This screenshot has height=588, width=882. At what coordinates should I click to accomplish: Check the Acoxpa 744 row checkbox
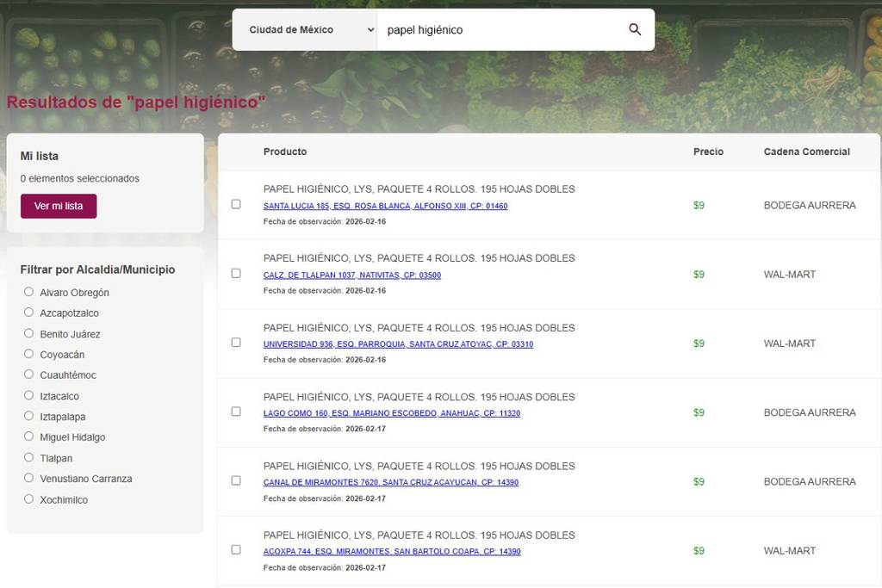tap(236, 549)
